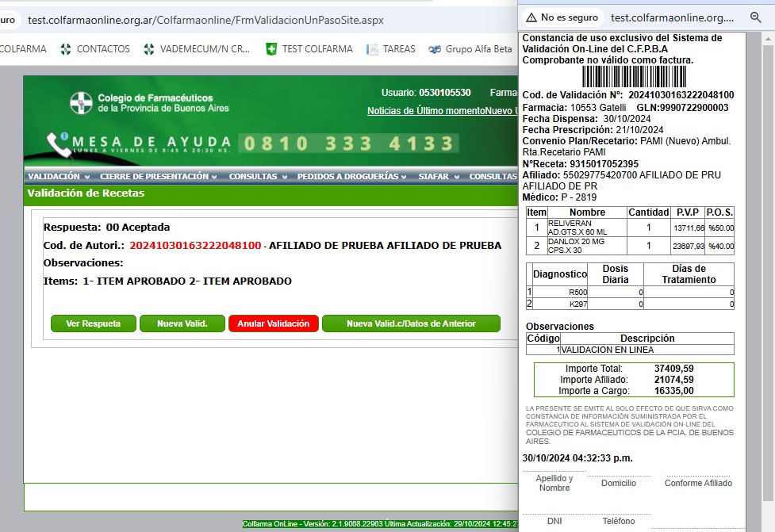Expand the CIERRE DE PRESENTACIÓN menu
The image size is (775, 532).
[x=158, y=176]
